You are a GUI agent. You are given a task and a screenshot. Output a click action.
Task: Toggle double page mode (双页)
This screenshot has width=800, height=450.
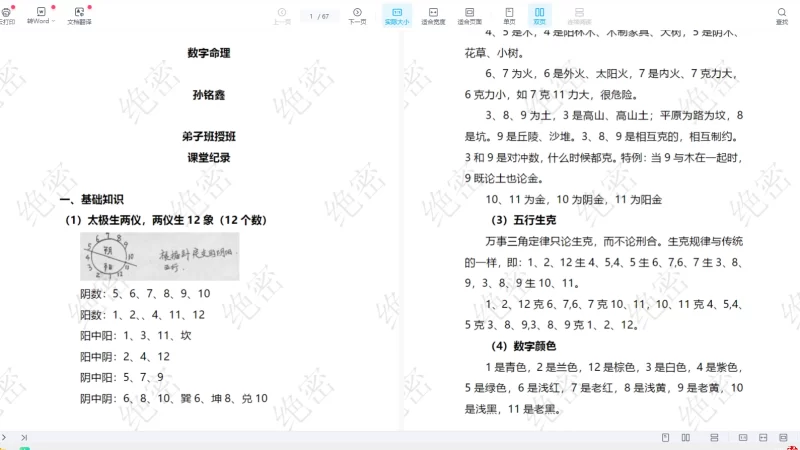539,15
